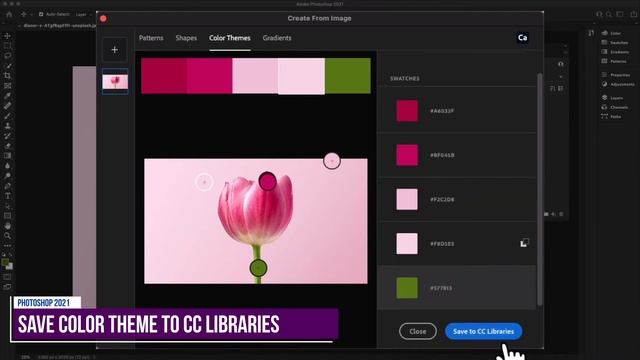Viewport: 640px width, 360px height.
Task: Open the three-dot Edit Toolbar menu
Action: click(x=7, y=246)
